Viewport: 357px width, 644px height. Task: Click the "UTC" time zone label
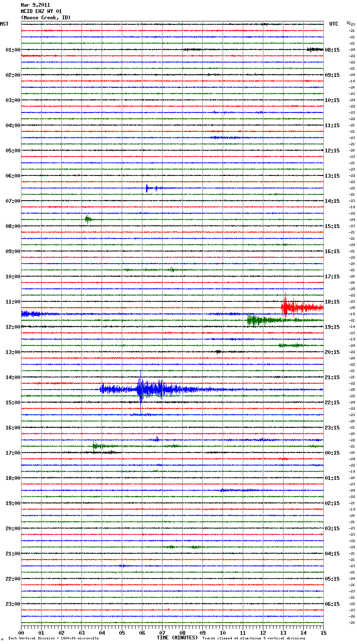pyautogui.click(x=334, y=24)
